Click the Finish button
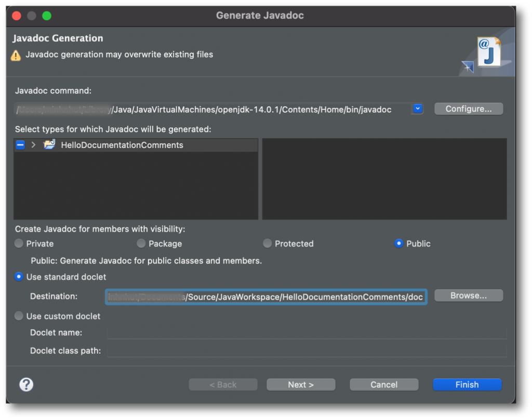This screenshot has height=419, width=532. (467, 384)
